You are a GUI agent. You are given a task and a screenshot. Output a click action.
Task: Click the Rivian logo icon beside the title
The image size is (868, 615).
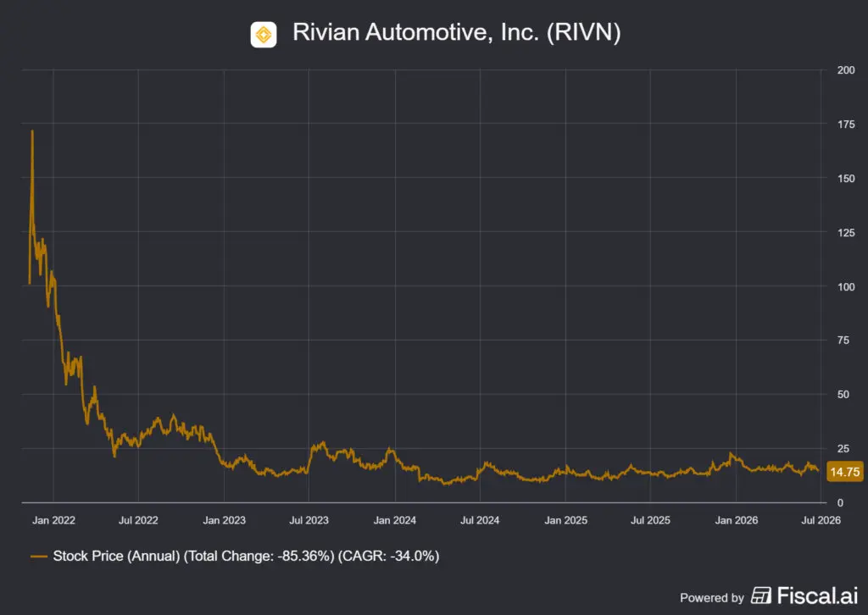264,35
